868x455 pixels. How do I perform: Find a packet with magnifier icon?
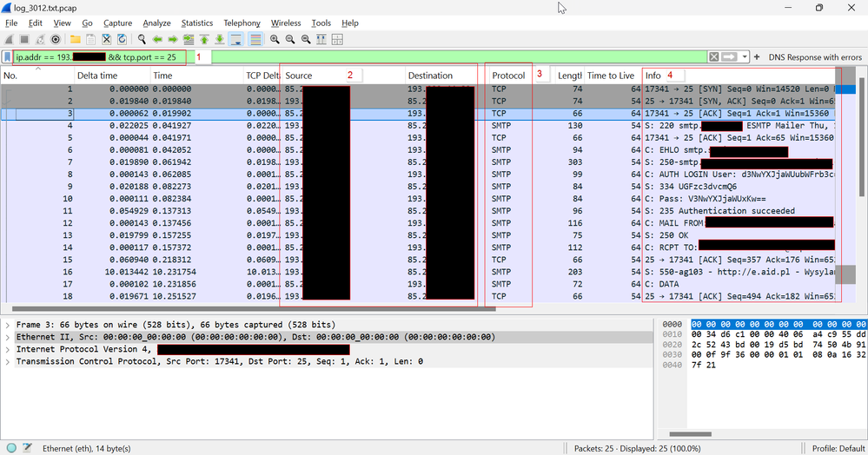pyautogui.click(x=142, y=39)
